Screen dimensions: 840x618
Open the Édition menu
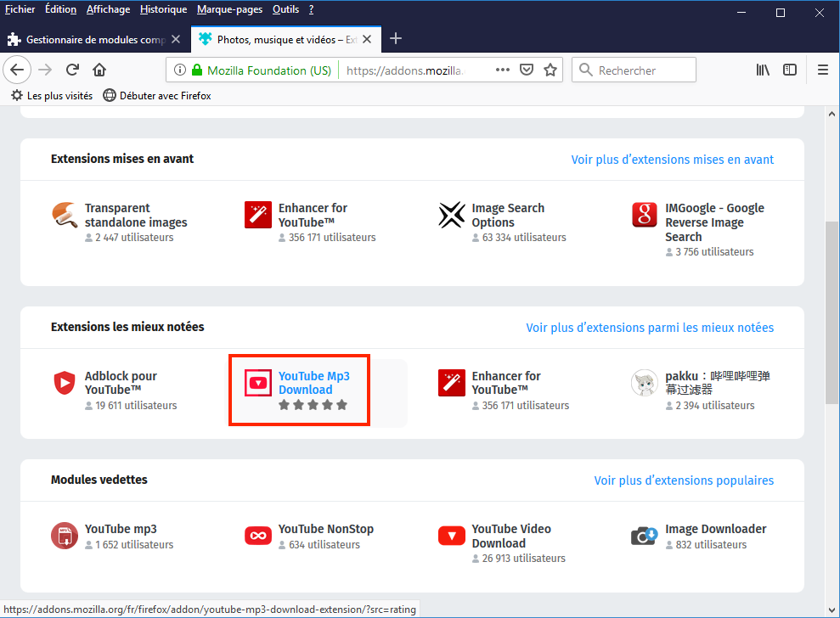(x=60, y=9)
